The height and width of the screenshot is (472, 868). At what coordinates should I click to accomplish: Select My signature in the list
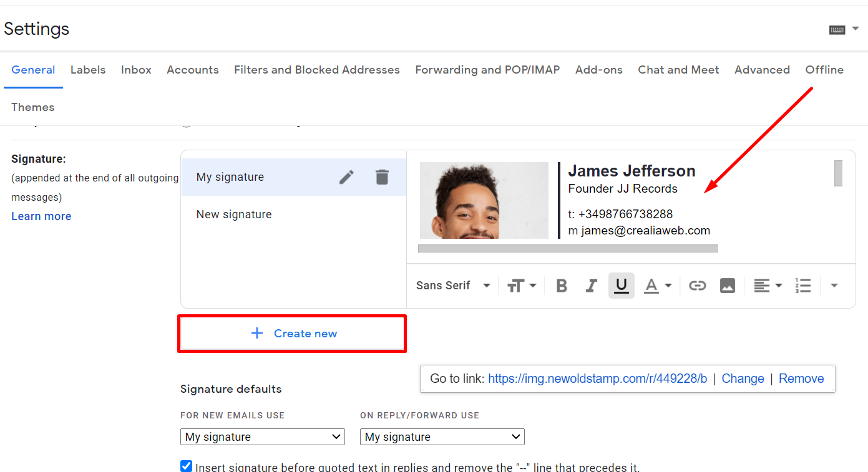click(293, 177)
